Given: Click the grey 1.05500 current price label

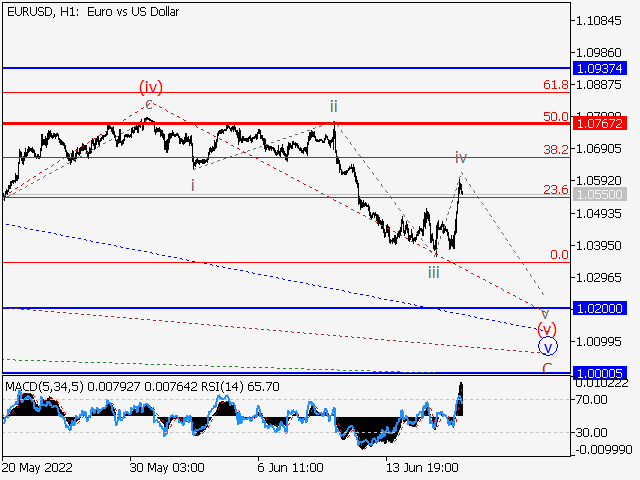Looking at the screenshot, I should tap(600, 194).
